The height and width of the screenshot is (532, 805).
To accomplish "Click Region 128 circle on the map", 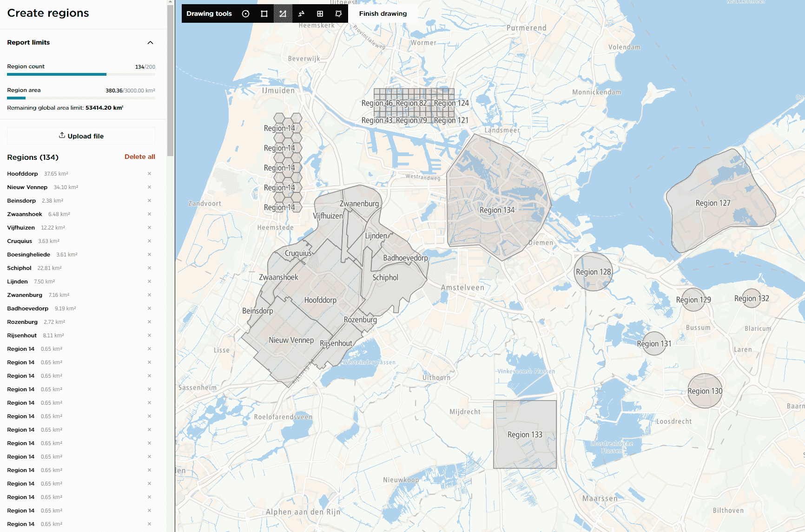I will point(593,279).
